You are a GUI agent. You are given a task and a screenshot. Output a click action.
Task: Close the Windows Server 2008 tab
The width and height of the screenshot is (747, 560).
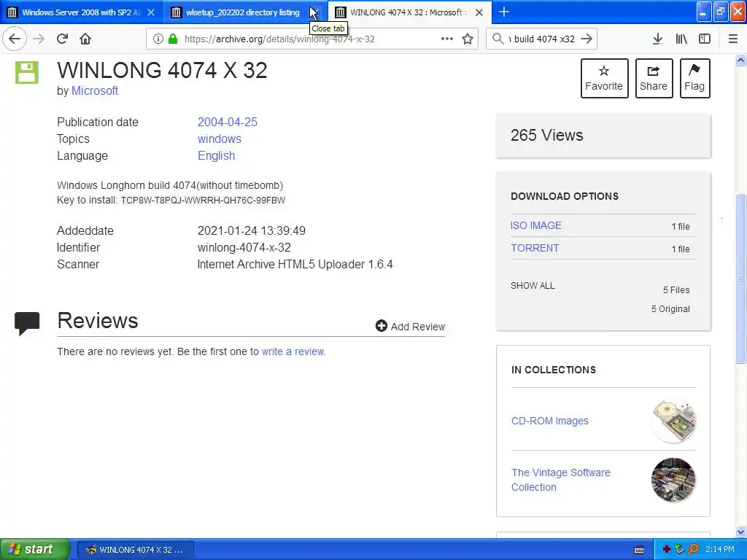tap(150, 12)
